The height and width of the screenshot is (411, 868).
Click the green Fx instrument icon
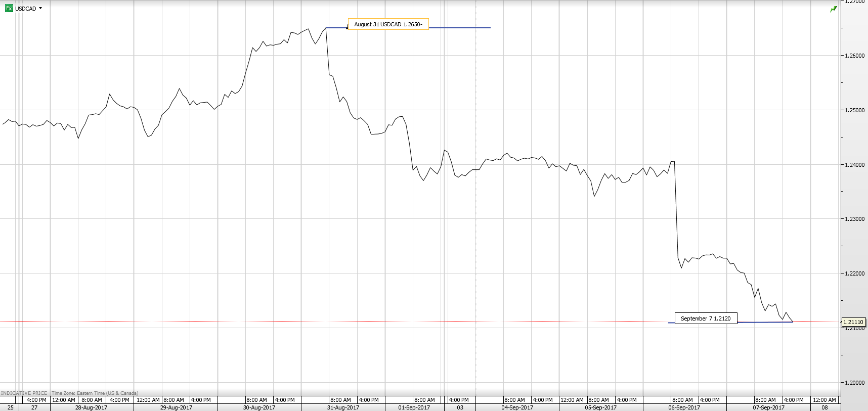coord(9,8)
